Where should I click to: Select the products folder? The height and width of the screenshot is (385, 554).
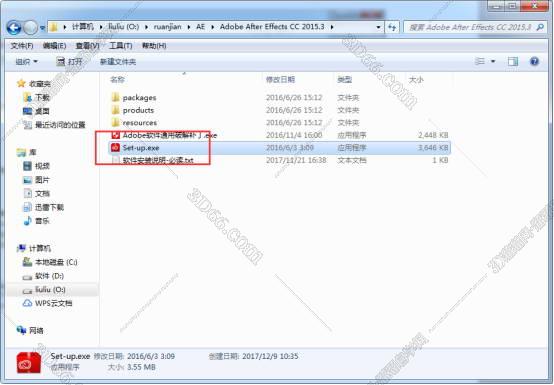click(138, 110)
